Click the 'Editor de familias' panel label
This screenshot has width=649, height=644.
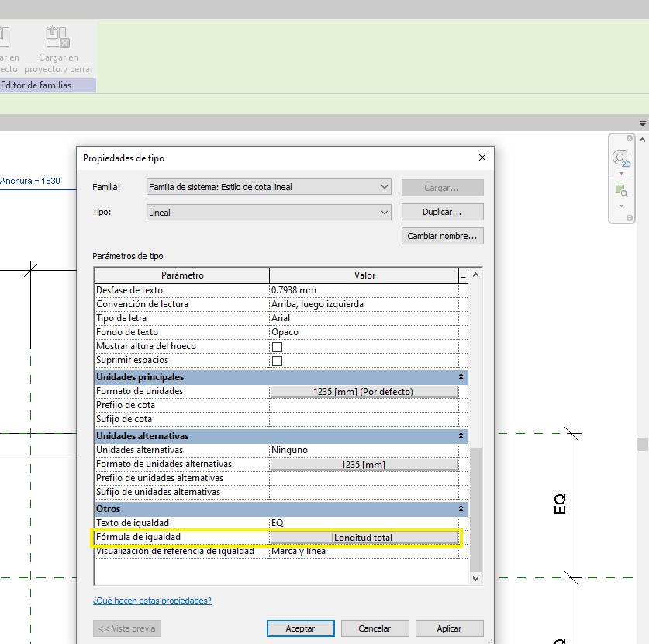point(36,85)
